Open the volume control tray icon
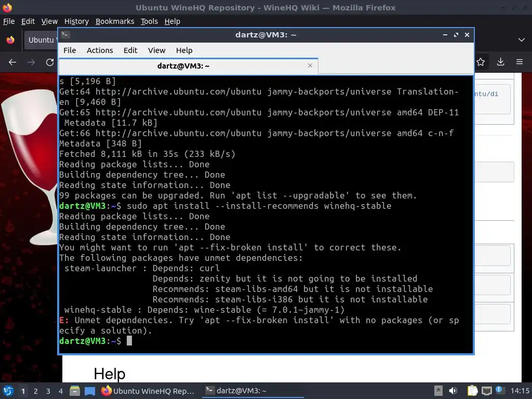The image size is (532, 399). click(453, 391)
